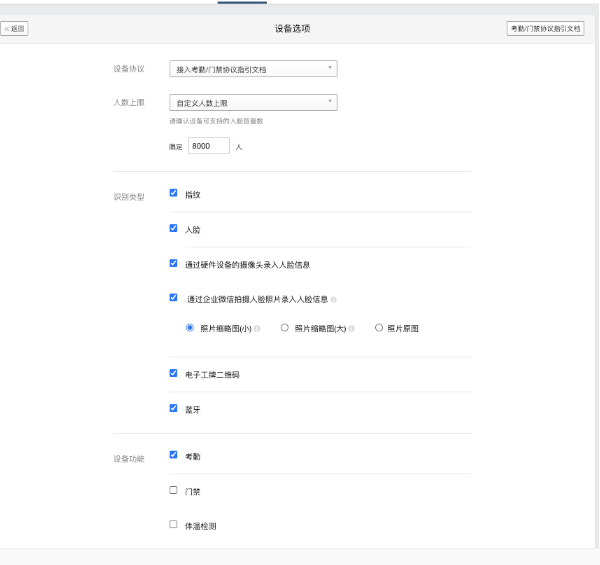
Task: Toggle 通过硬件设备的摄像头录入人脸信息 checkbox
Action: pos(174,264)
